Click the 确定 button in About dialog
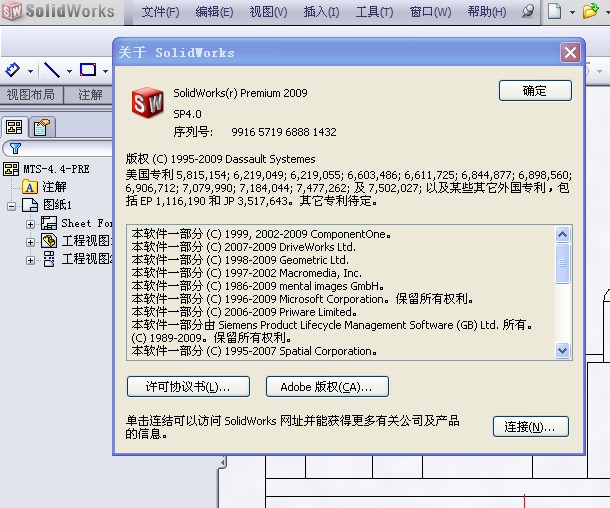Image resolution: width=610 pixels, height=508 pixels. (535, 91)
